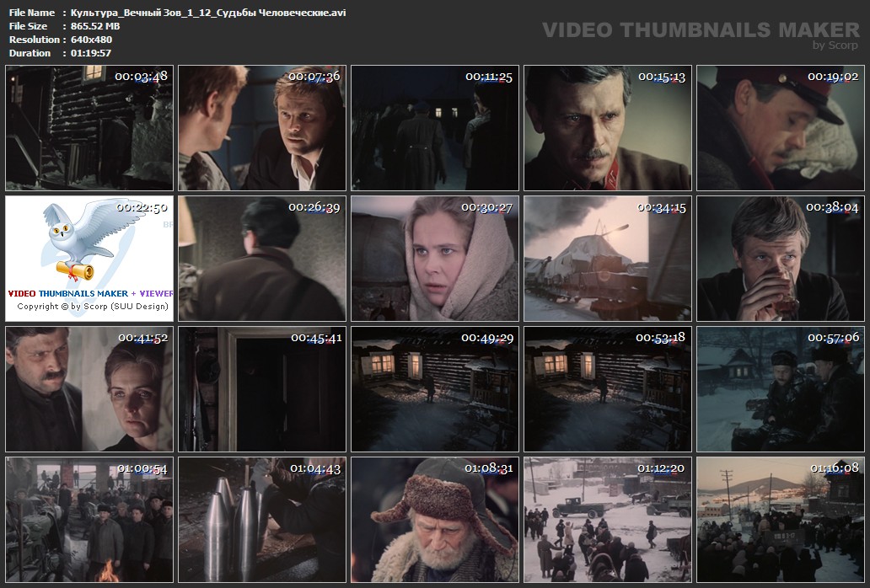
Task: Click the thumbnail stamped 00:49:29
Action: pos(434,389)
